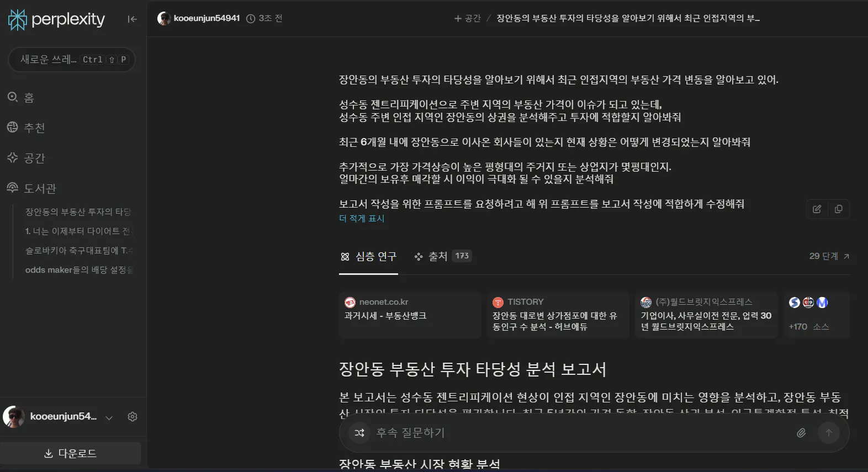Expand the kooeunjun54 account dropdown chevron

pyautogui.click(x=109, y=417)
